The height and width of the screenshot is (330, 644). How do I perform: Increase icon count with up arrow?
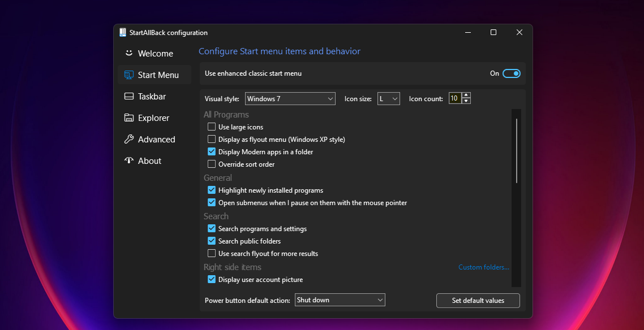point(466,95)
